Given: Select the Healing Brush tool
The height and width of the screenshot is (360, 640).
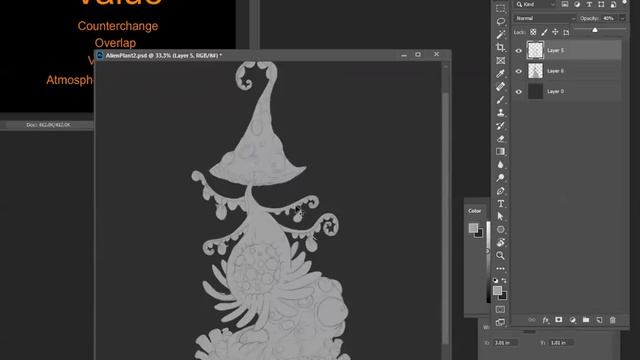Looking at the screenshot, I should pyautogui.click(x=500, y=87).
